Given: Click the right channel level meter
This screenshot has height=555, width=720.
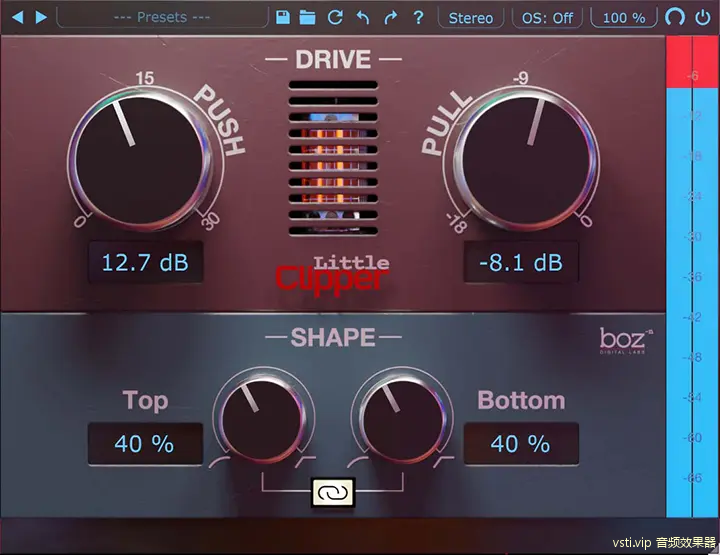Looking at the screenshot, I should pos(705,277).
